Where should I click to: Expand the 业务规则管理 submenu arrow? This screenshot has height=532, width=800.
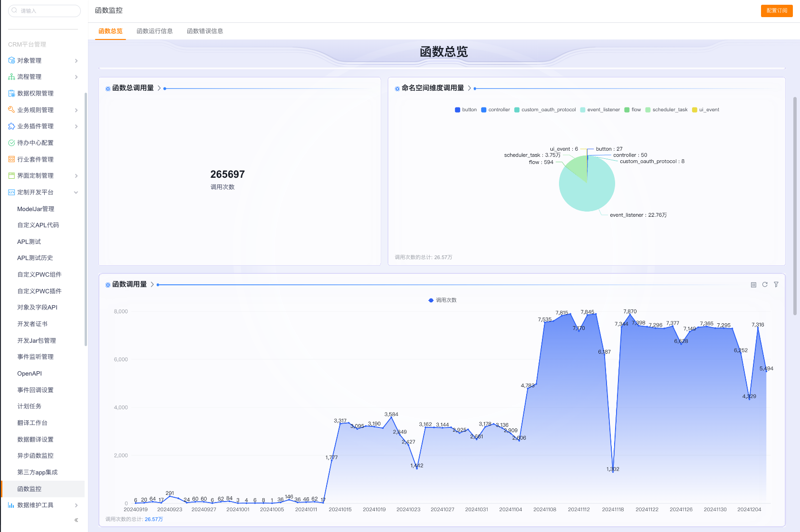point(76,110)
